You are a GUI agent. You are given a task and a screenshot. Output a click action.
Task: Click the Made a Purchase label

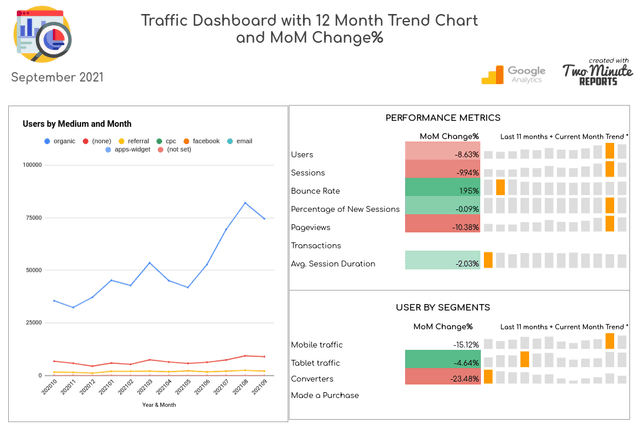[x=325, y=395]
